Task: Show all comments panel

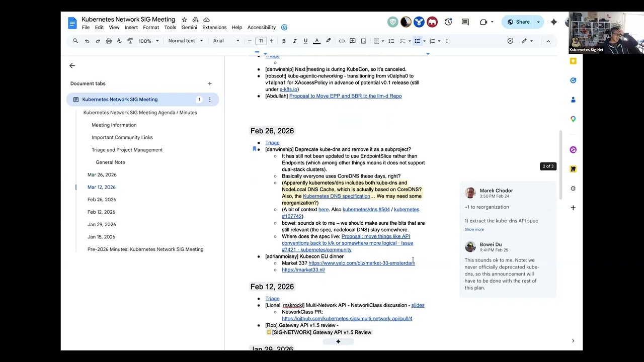Action: (465, 22)
